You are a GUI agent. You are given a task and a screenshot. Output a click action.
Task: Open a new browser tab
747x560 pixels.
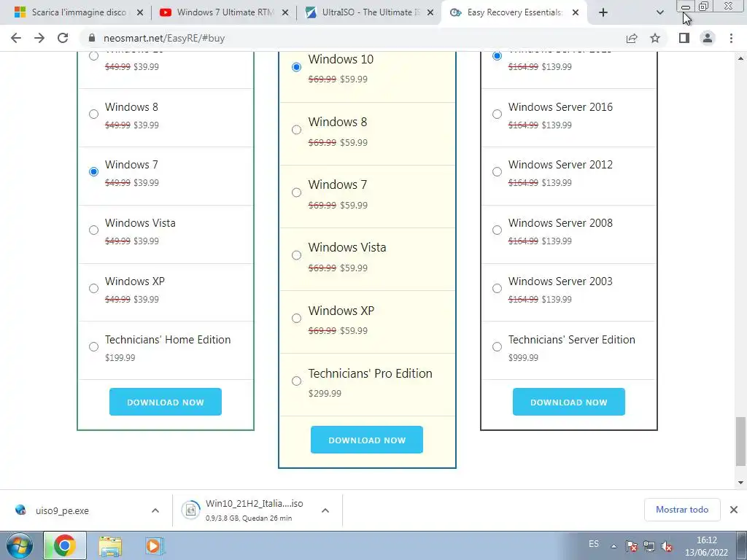coord(603,12)
